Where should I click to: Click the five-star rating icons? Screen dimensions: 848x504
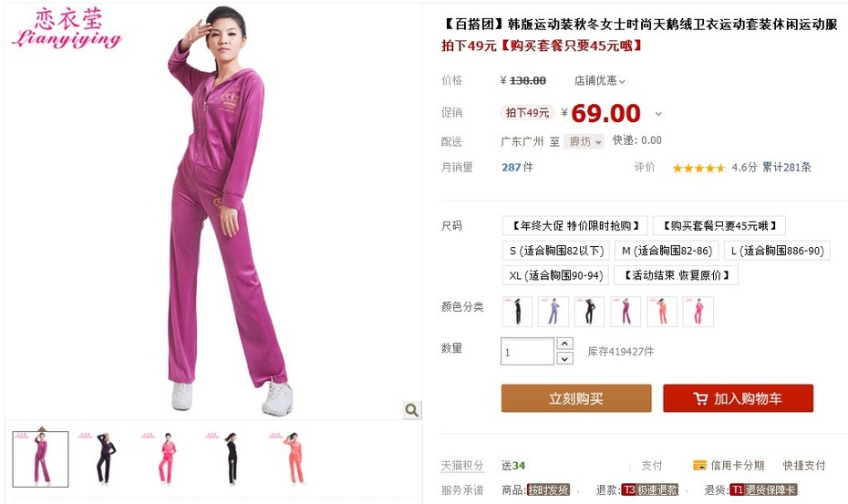tap(698, 169)
